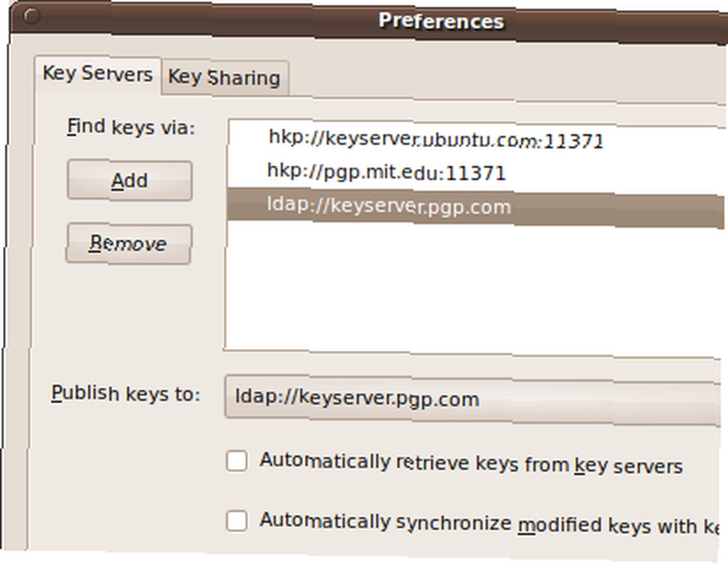
Task: Click the Remove button
Action: click(129, 244)
